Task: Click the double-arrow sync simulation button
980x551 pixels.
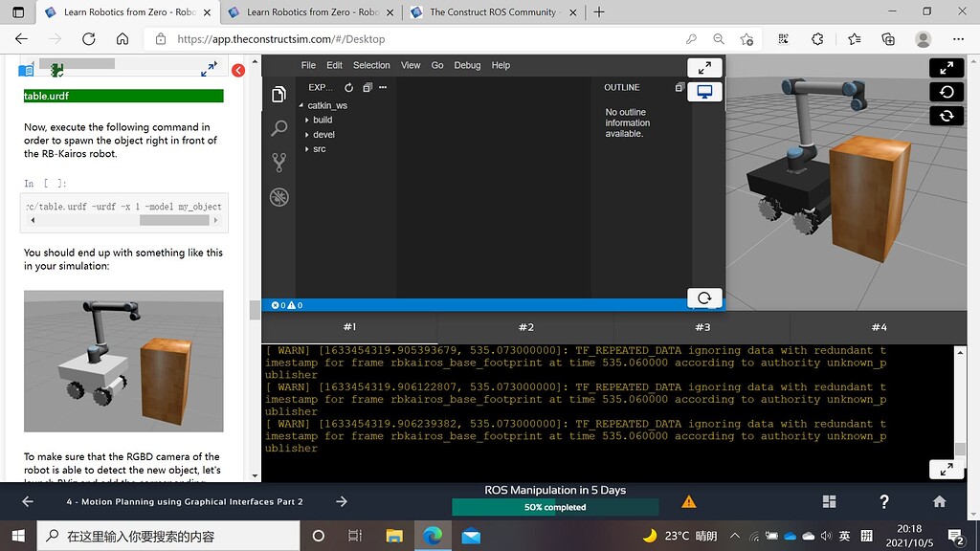Action: coord(947,116)
